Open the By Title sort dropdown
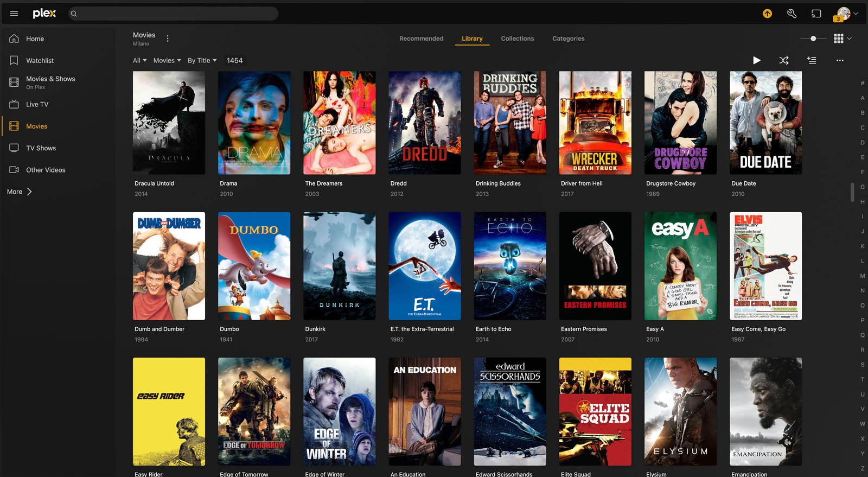 [202, 60]
